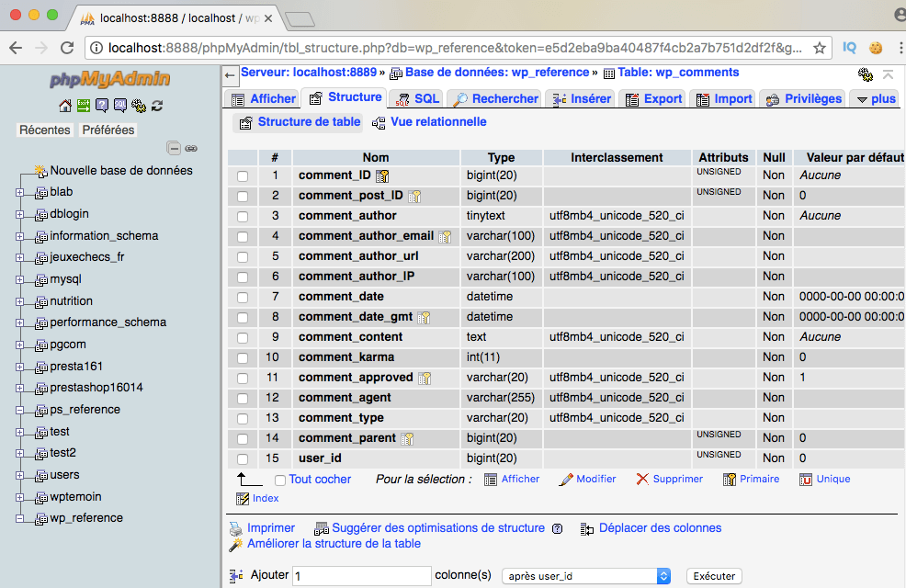Click the index icon beside comment_parent
Viewport: 906px width, 588px height.
pos(407,438)
